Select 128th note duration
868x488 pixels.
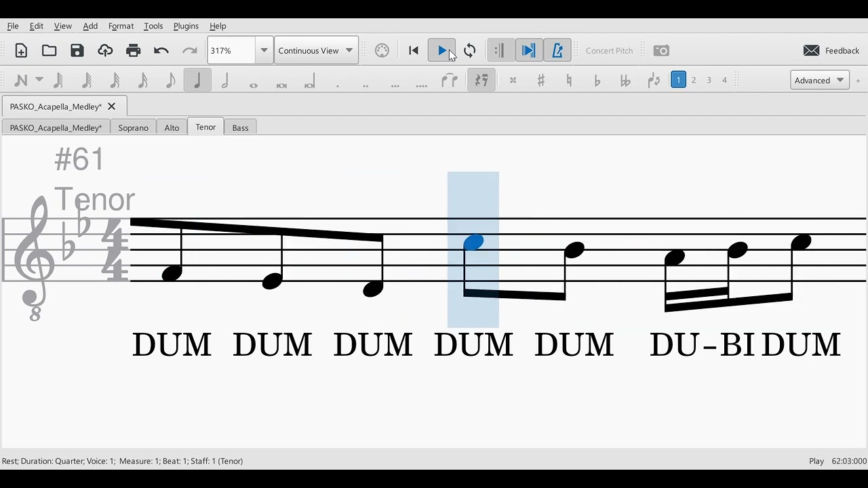click(x=58, y=81)
